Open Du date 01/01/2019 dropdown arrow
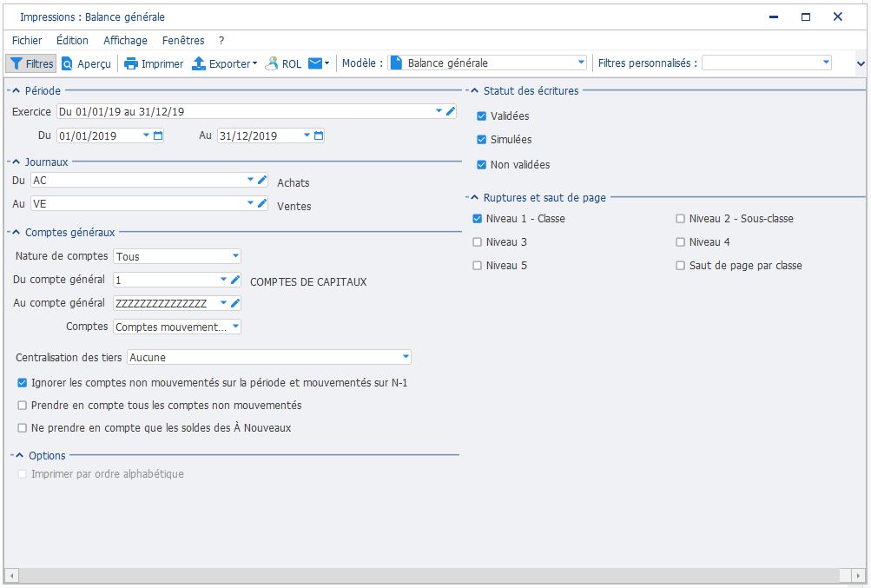 pos(146,135)
